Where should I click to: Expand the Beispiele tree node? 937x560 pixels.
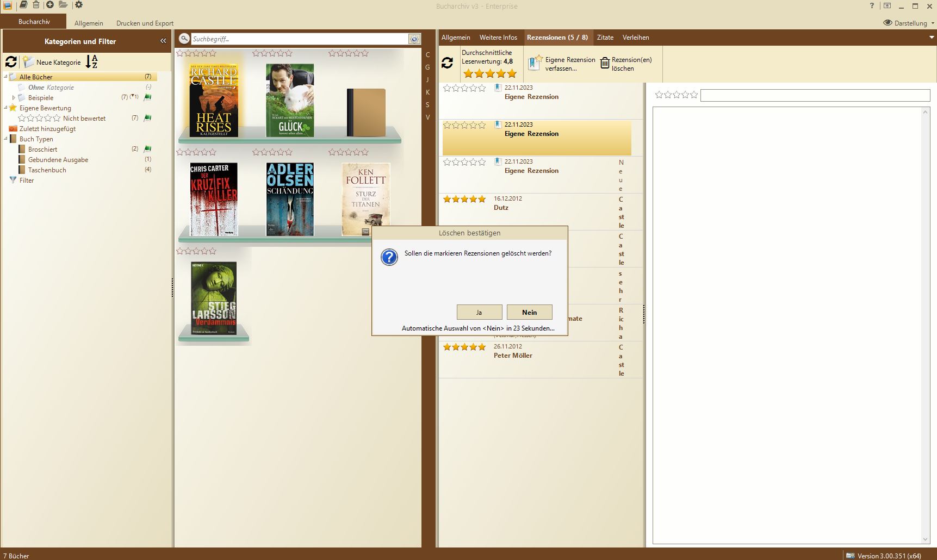point(14,97)
